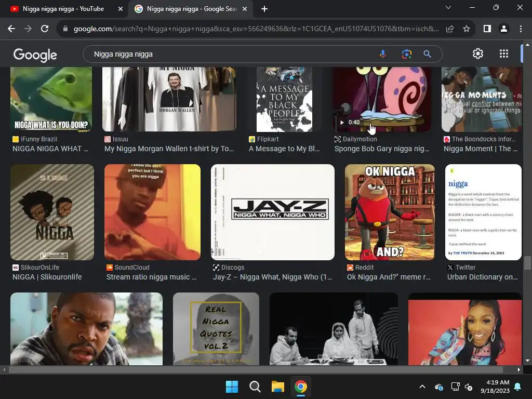This screenshot has width=532, height=399.
Task: Close the YouTube tab
Action: click(121, 9)
